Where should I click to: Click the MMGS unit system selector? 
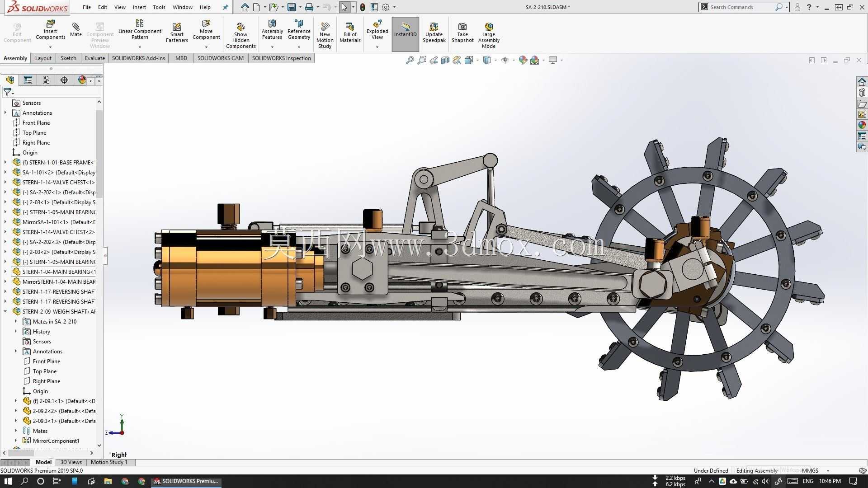click(810, 470)
